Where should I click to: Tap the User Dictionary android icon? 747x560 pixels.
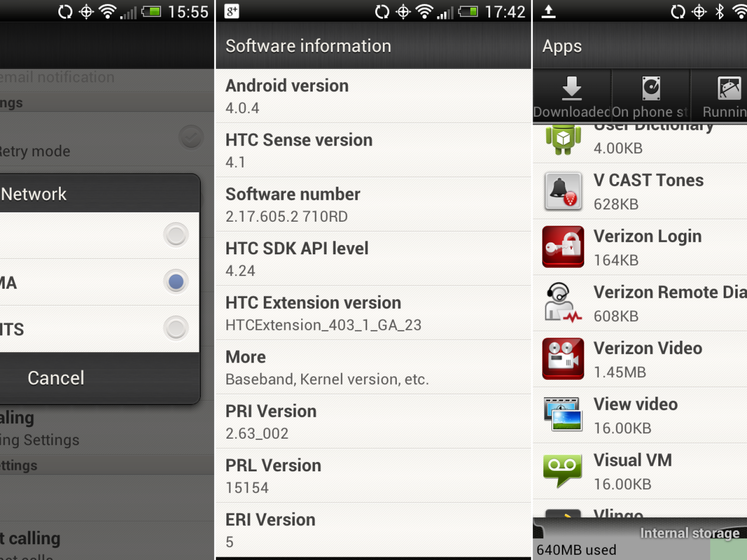563,140
